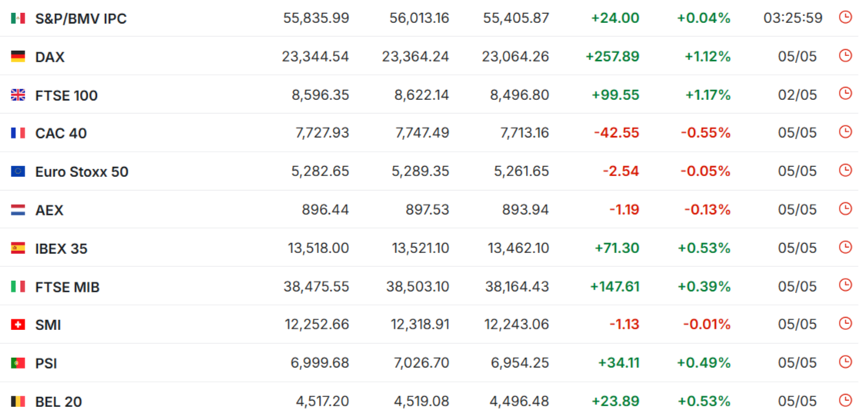Screen dimensions: 868x414
Task: Click the clock icon for FTSE 100
Action: tap(845, 94)
